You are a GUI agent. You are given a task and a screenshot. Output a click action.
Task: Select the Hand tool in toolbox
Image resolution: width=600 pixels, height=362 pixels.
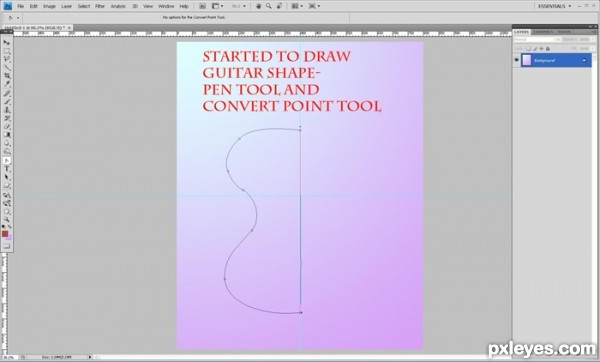(7, 212)
